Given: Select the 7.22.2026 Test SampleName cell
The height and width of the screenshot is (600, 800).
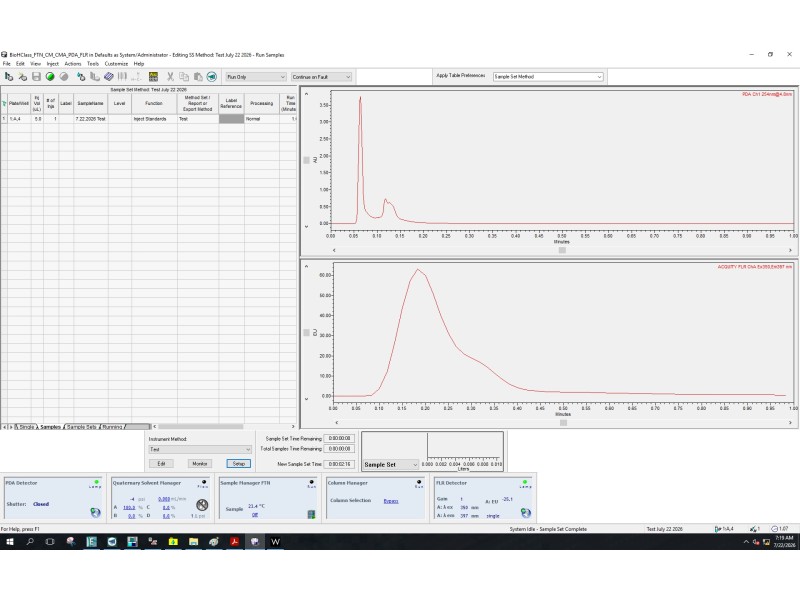Looking at the screenshot, I should [x=90, y=119].
